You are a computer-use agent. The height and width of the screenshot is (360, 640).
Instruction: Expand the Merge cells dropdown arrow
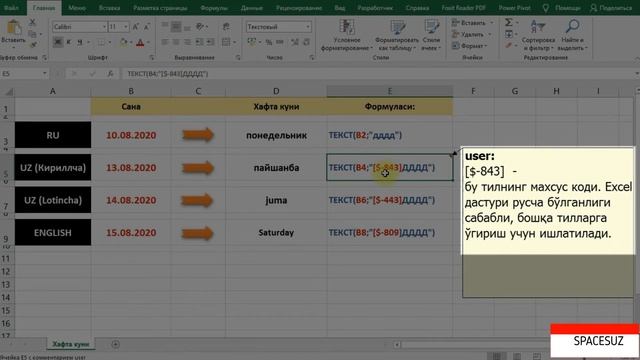(235, 42)
